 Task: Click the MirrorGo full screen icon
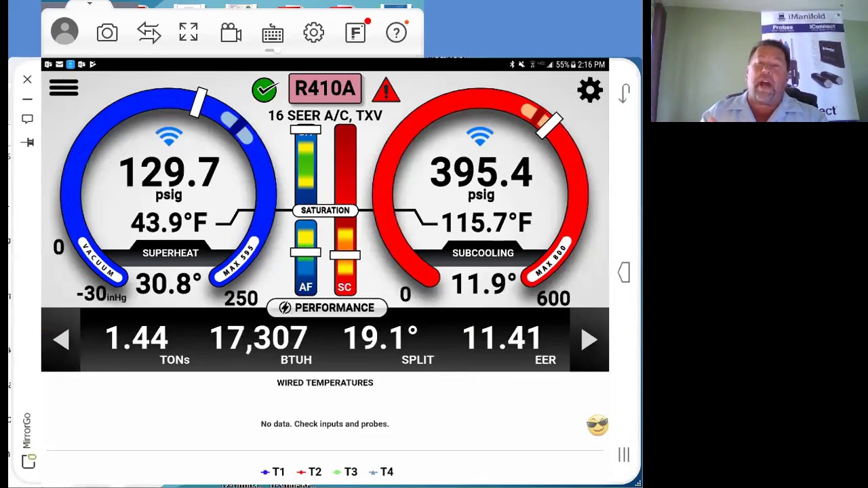coord(189,33)
